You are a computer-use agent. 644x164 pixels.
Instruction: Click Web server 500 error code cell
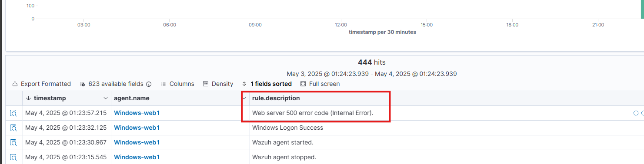pos(313,113)
